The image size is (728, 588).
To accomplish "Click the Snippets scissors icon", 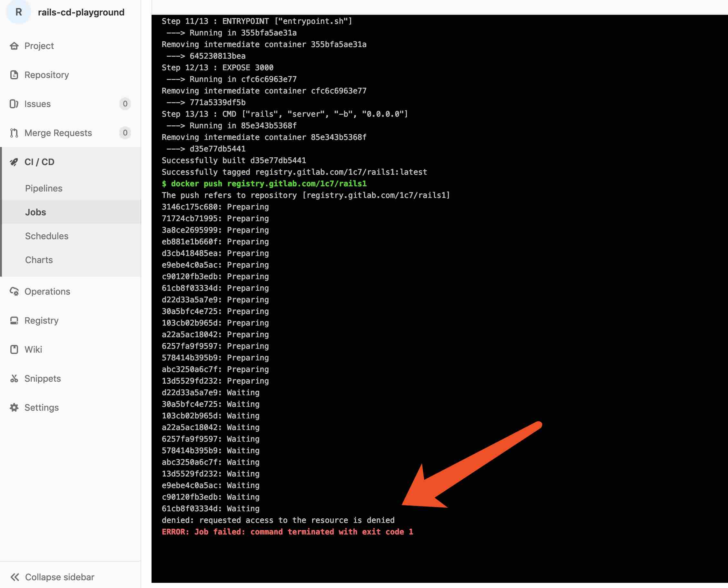I will pos(14,379).
